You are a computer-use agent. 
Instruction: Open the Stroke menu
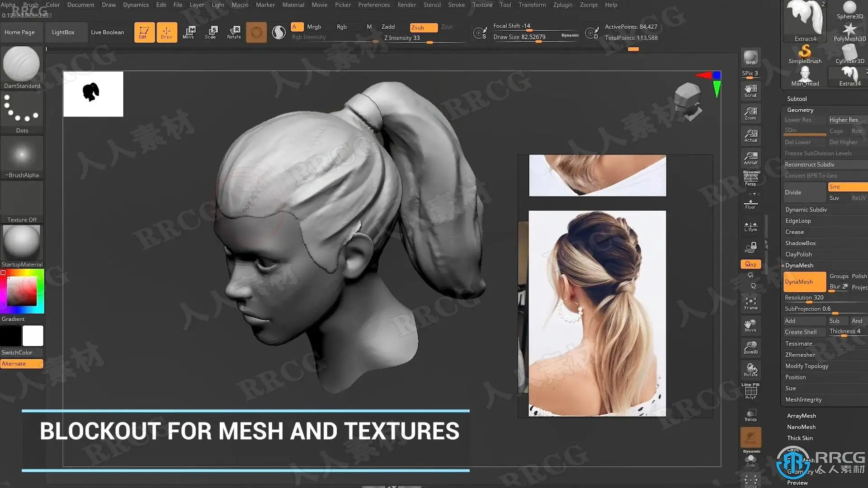[x=456, y=5]
